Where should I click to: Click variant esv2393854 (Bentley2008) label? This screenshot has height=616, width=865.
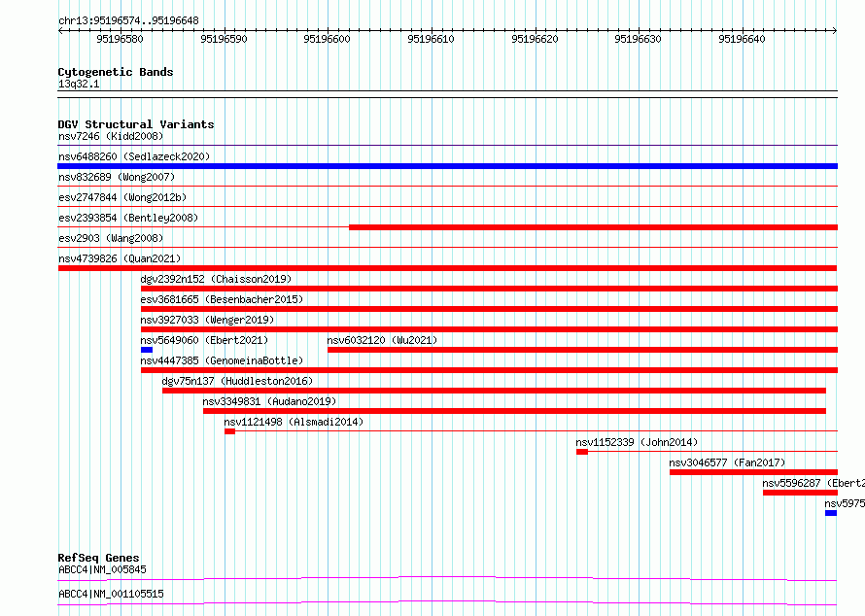pyautogui.click(x=128, y=218)
